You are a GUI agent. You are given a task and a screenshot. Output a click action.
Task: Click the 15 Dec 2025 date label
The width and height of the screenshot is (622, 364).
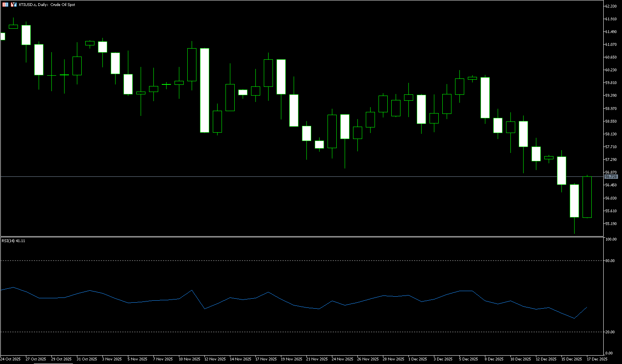[x=571, y=359]
